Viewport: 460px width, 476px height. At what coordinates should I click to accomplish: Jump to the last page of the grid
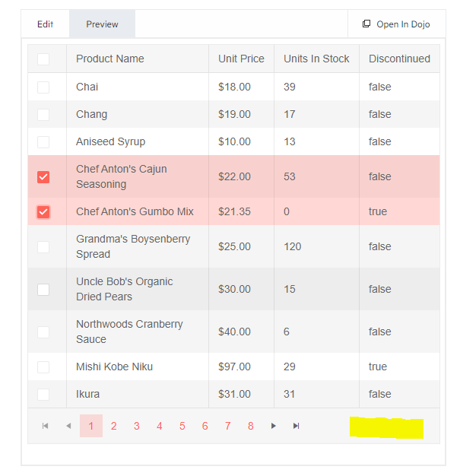pos(297,426)
